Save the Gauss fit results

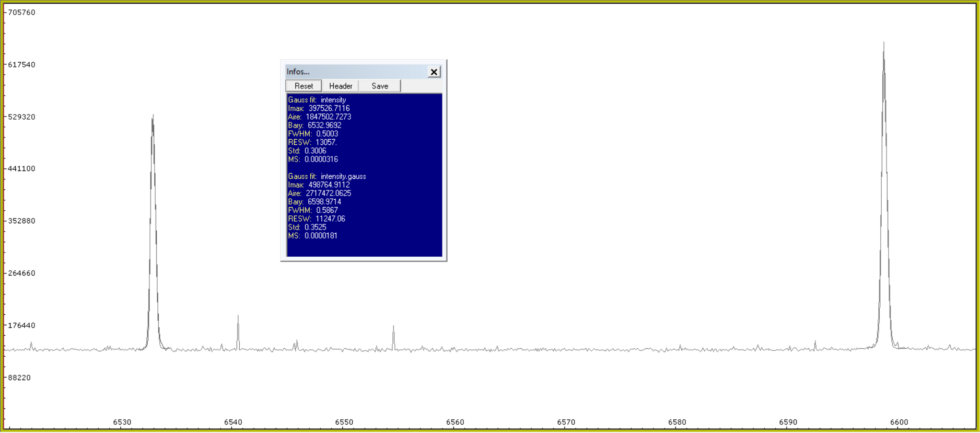pyautogui.click(x=380, y=86)
